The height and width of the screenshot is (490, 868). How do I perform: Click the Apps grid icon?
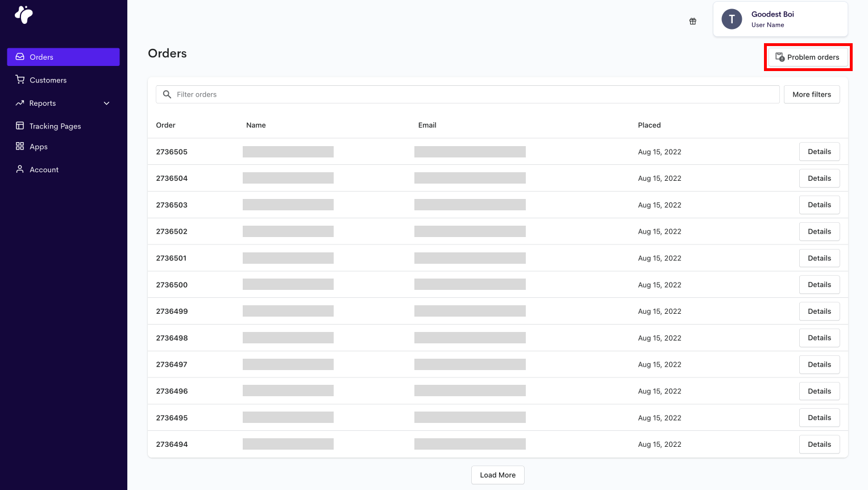20,147
